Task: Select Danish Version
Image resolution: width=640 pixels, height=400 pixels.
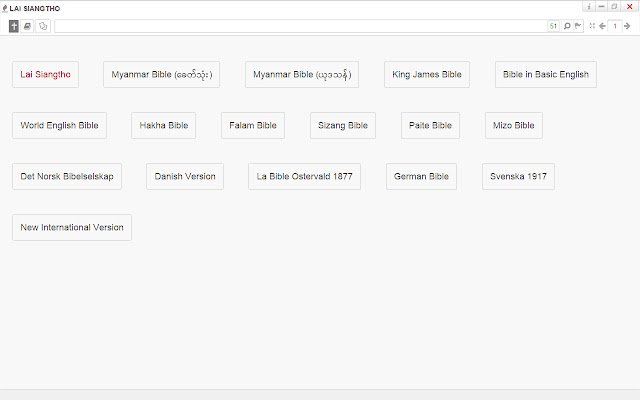Action: coord(185,176)
